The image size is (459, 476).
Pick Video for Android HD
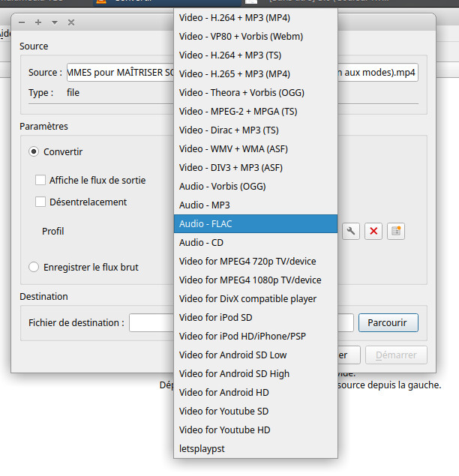[x=256, y=393]
